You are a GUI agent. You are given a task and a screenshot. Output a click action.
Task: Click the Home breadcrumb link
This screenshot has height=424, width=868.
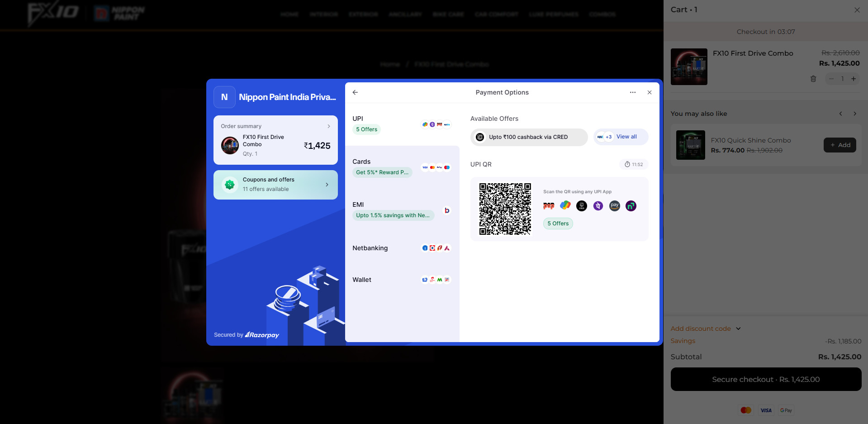pyautogui.click(x=390, y=64)
